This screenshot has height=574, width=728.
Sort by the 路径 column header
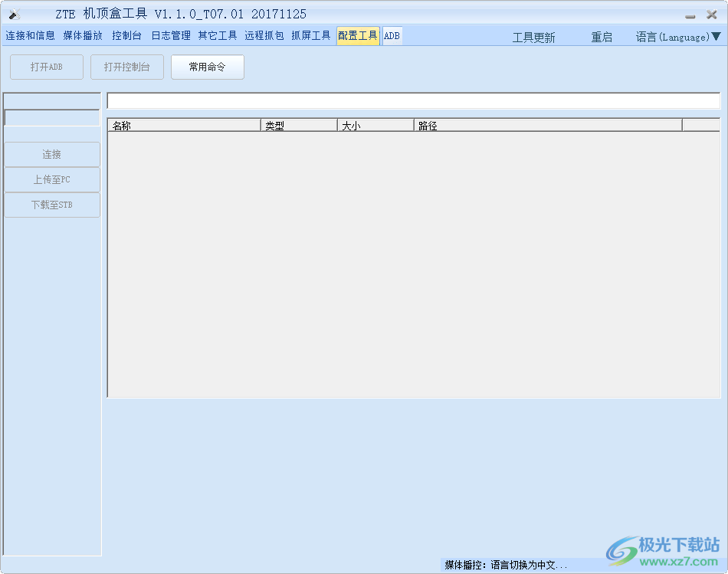pyautogui.click(x=548, y=126)
